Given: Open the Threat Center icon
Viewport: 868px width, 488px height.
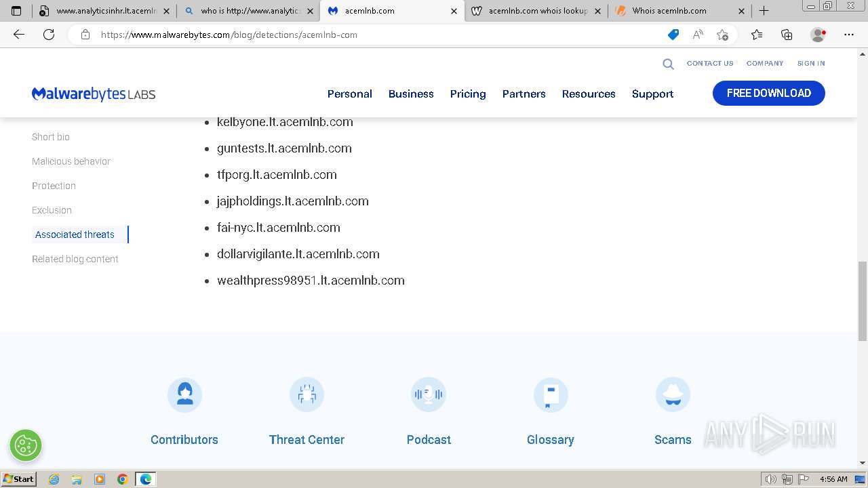Looking at the screenshot, I should tap(307, 394).
